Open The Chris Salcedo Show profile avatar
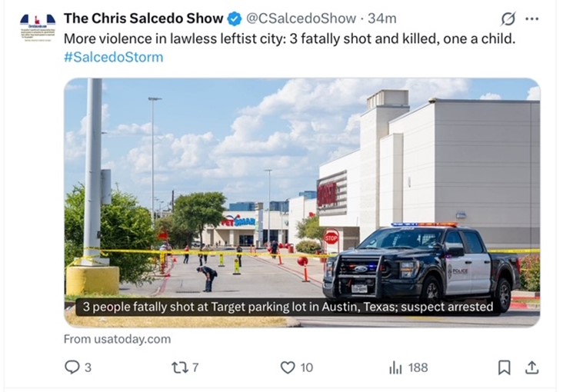This screenshot has width=563, height=392. (x=38, y=27)
